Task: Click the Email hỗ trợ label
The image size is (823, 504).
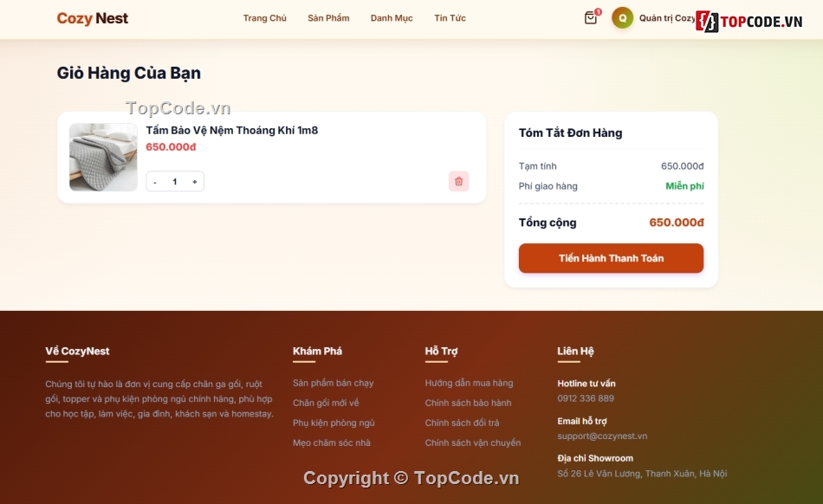Action: (x=582, y=421)
